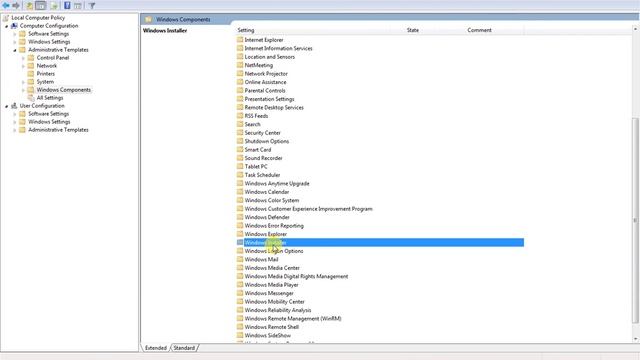This screenshot has width=640, height=360.
Task: Select Windows Remote Shell folder
Action: tap(271, 327)
